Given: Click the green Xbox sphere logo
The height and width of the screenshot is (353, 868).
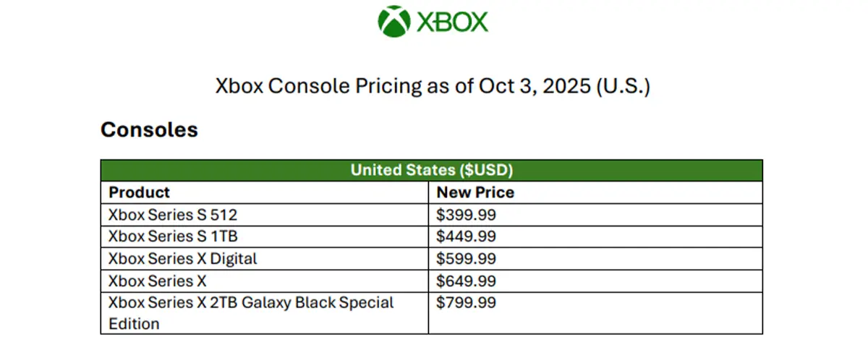Looking at the screenshot, I should [394, 22].
